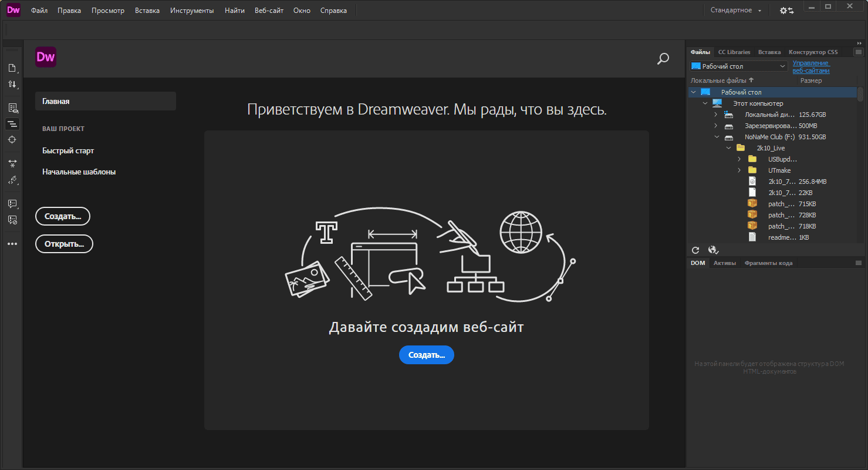
Task: Open the DOM panel options menu icon
Action: click(859, 263)
